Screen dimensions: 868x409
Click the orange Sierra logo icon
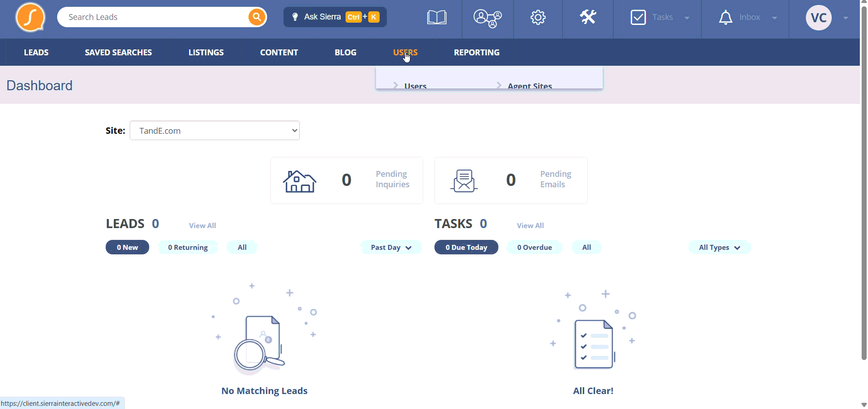tap(30, 17)
